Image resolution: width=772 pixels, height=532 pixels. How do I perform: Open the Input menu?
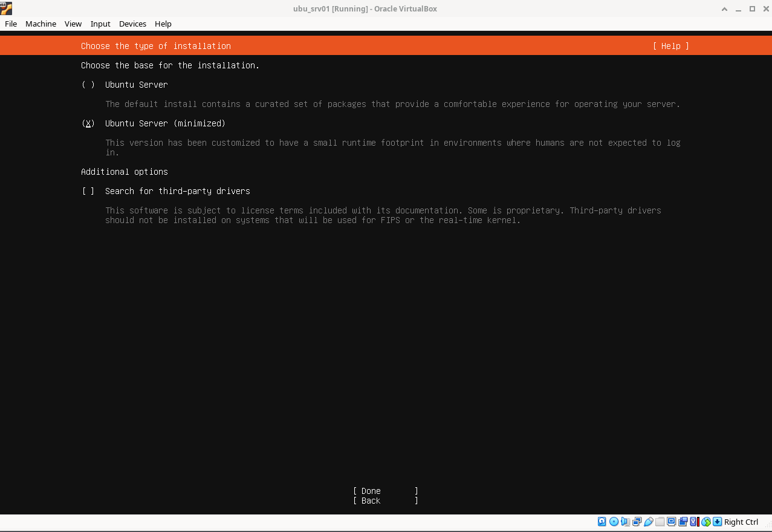click(x=100, y=24)
